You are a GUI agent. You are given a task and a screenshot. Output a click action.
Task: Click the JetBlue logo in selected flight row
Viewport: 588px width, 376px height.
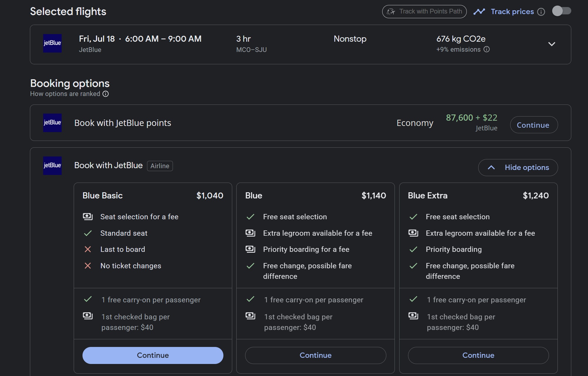pos(52,43)
